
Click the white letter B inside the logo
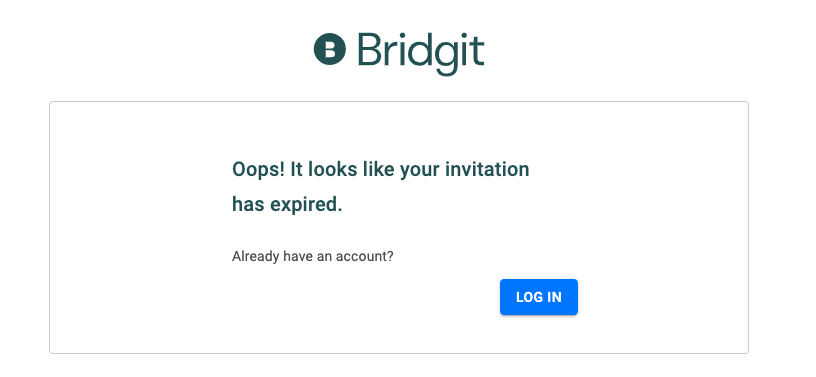[330, 49]
